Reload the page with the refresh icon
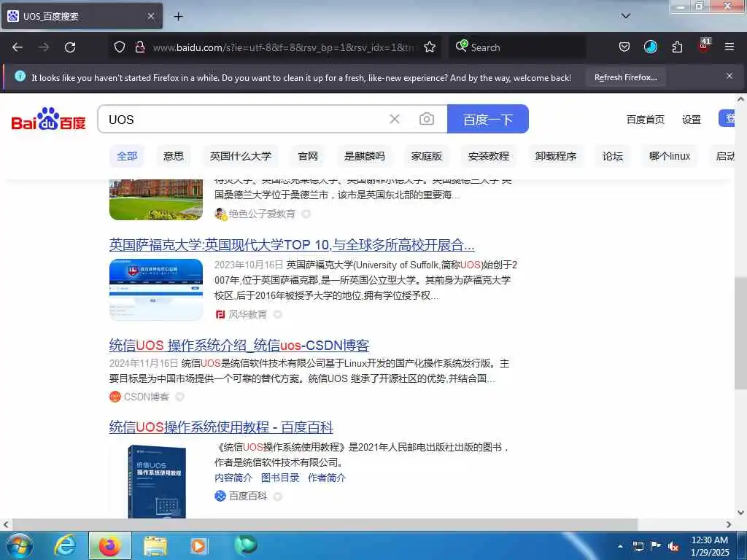747x560 pixels. click(70, 47)
